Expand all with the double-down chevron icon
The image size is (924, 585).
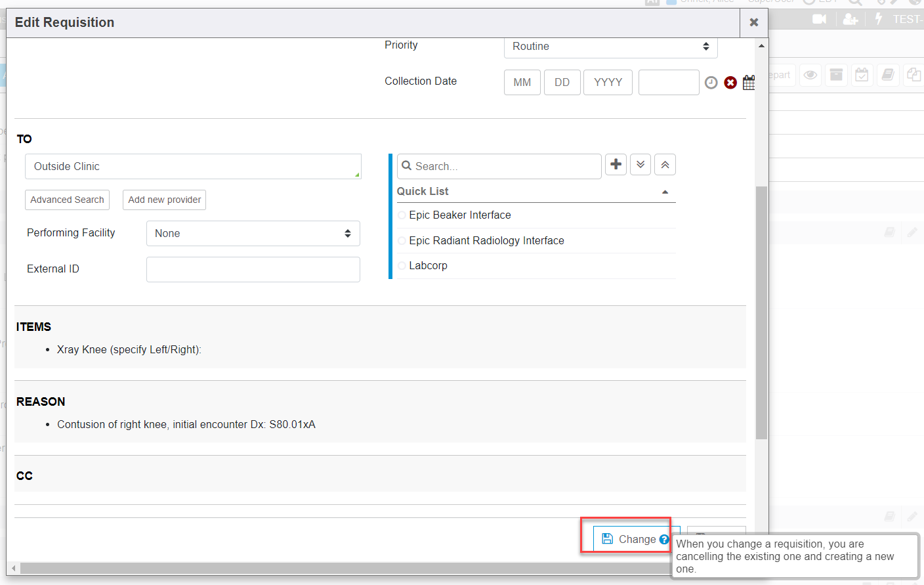click(640, 165)
